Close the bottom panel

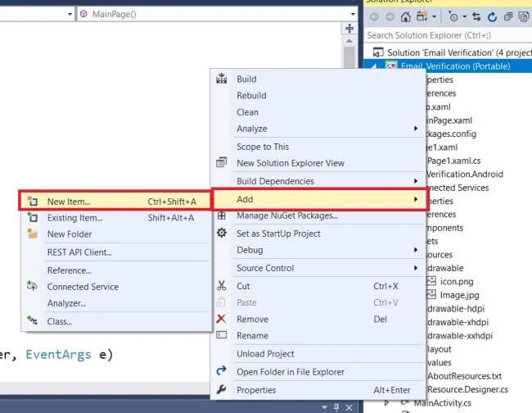349,407
